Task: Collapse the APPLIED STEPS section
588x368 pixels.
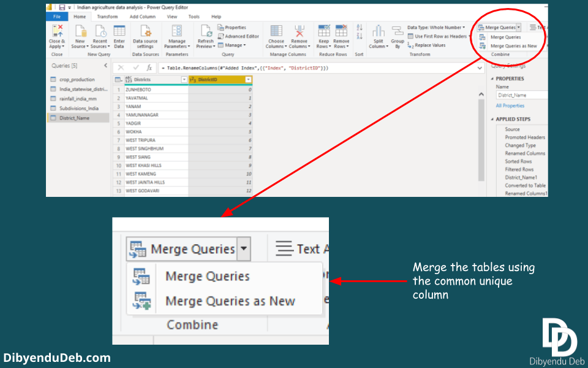Action: pos(492,119)
